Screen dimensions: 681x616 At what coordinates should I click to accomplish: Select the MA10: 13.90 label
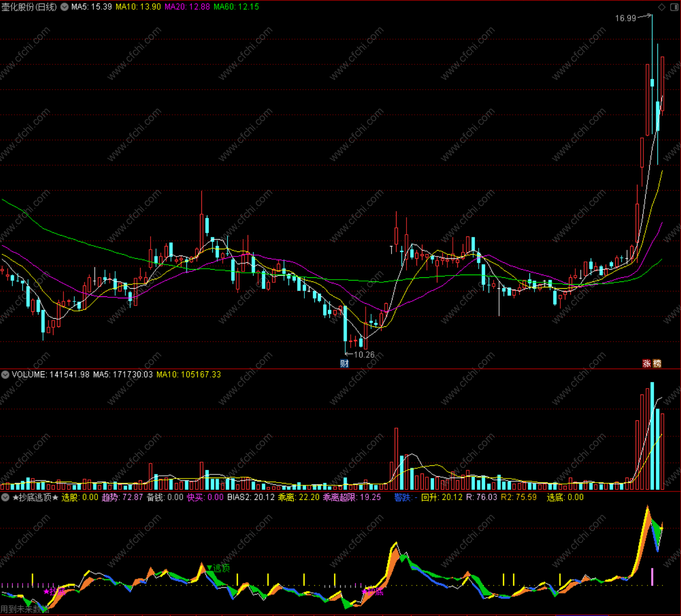pos(138,7)
